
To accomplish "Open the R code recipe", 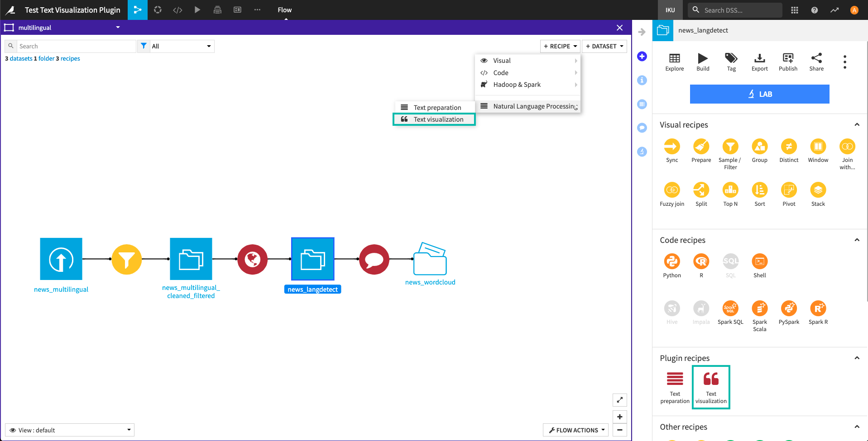I will click(701, 262).
